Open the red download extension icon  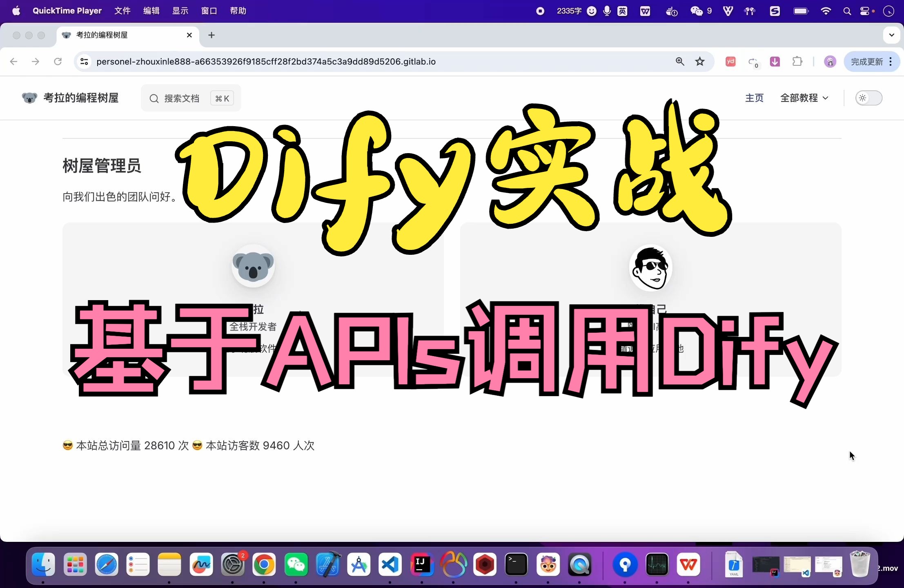point(775,61)
